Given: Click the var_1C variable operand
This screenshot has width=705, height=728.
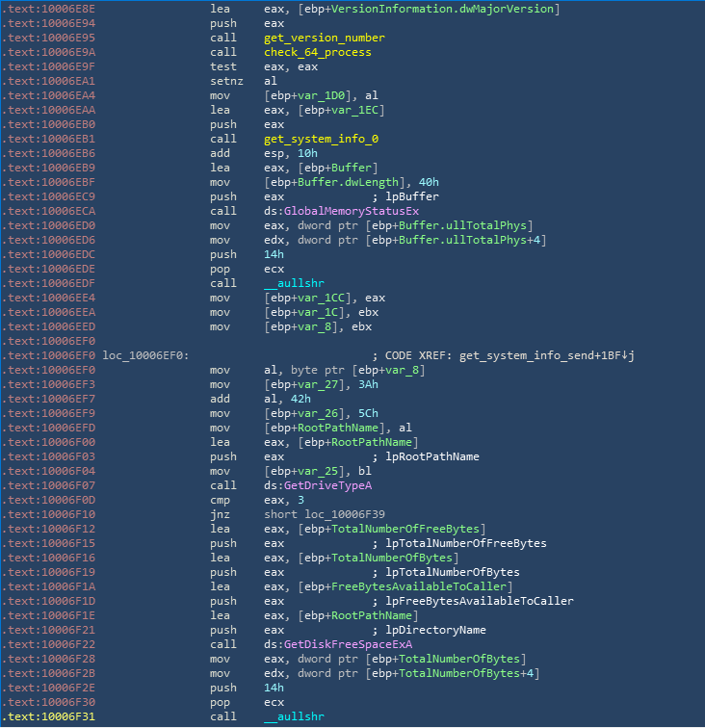Looking at the screenshot, I should [318, 312].
